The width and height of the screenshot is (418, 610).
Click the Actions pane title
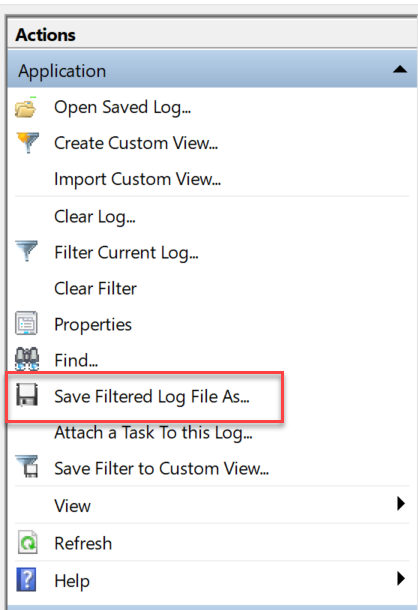click(46, 35)
